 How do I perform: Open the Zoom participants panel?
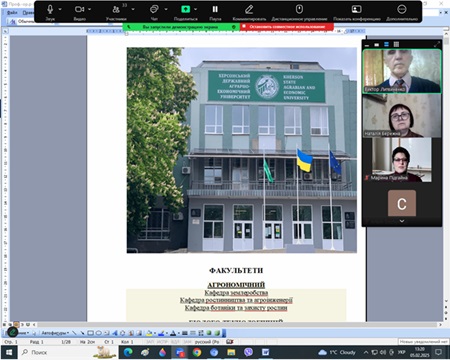pyautogui.click(x=116, y=10)
